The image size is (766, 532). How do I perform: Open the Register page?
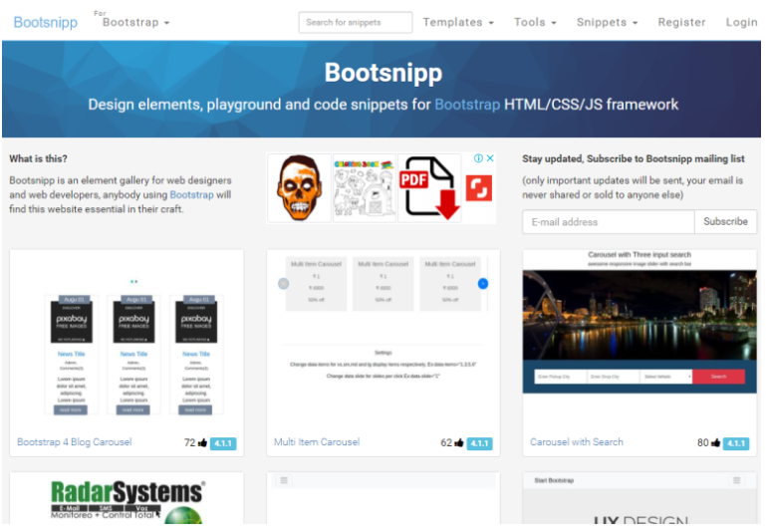(681, 23)
